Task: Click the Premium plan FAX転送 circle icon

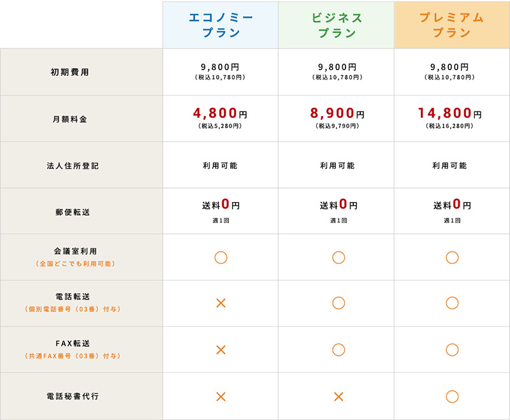Action: coord(452,350)
